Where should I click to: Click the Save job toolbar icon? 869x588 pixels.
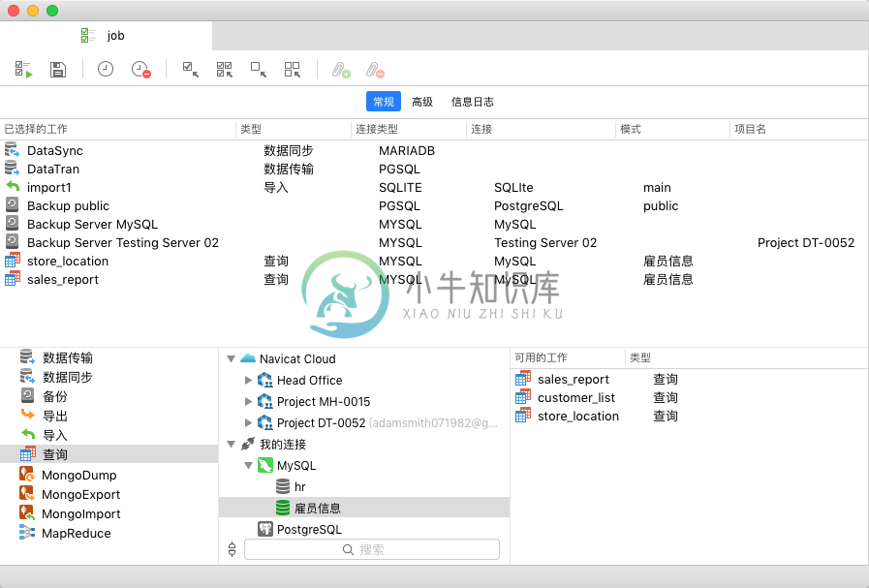pos(57,70)
